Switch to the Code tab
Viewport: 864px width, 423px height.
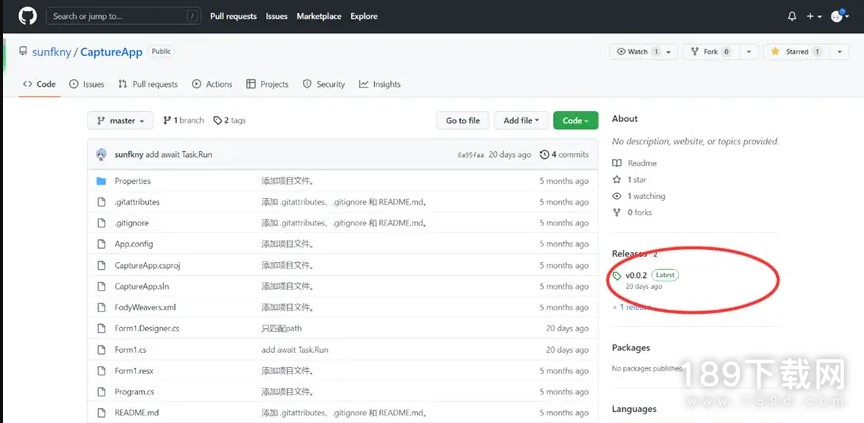[x=39, y=84]
